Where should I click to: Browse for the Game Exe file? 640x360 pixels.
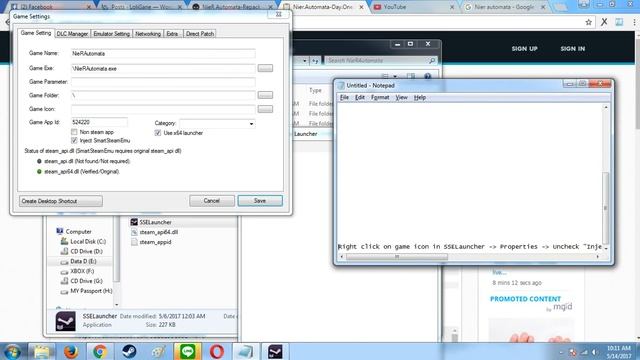pyautogui.click(x=265, y=68)
